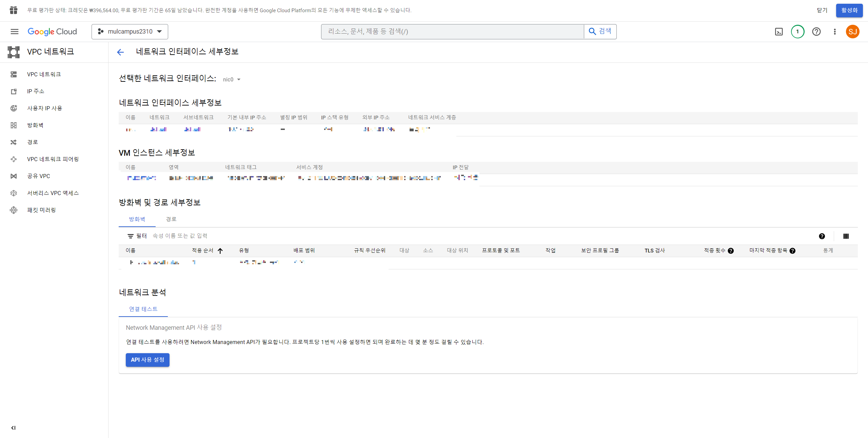Image resolution: width=868 pixels, height=438 pixels.
Task: Open the help question mark icon
Action: 816,32
